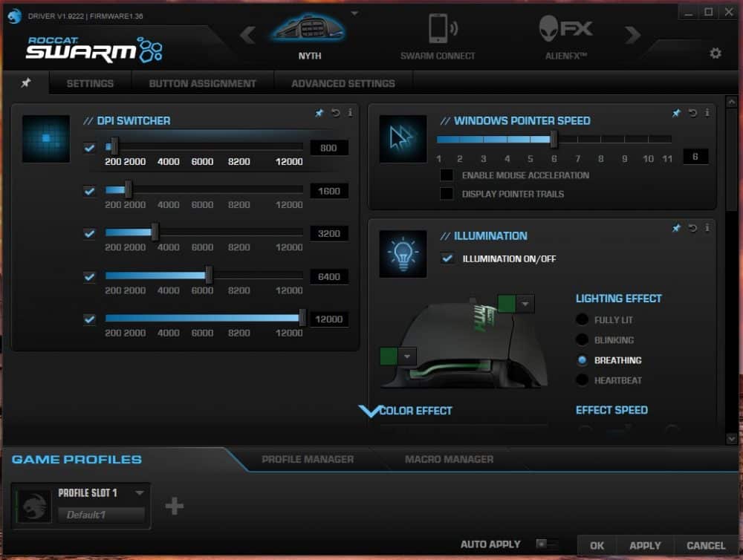Click the profile slot 1 Roccat thumbnail

pyautogui.click(x=34, y=506)
